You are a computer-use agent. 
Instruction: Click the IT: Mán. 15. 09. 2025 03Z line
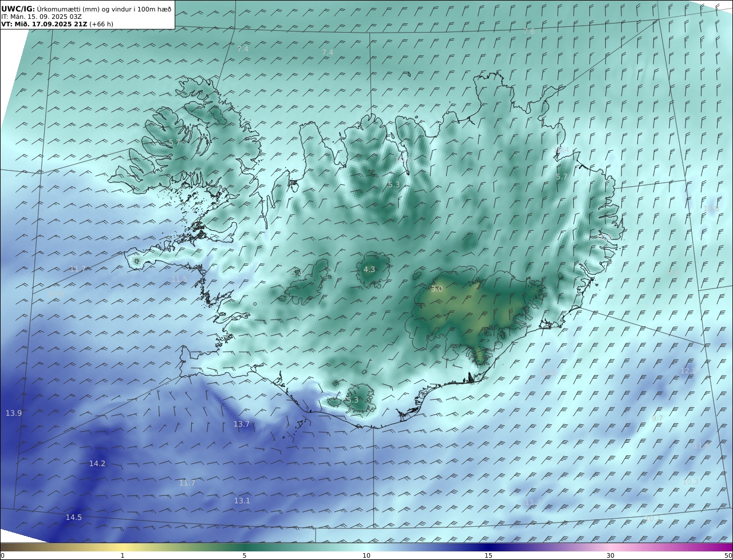(x=41, y=17)
